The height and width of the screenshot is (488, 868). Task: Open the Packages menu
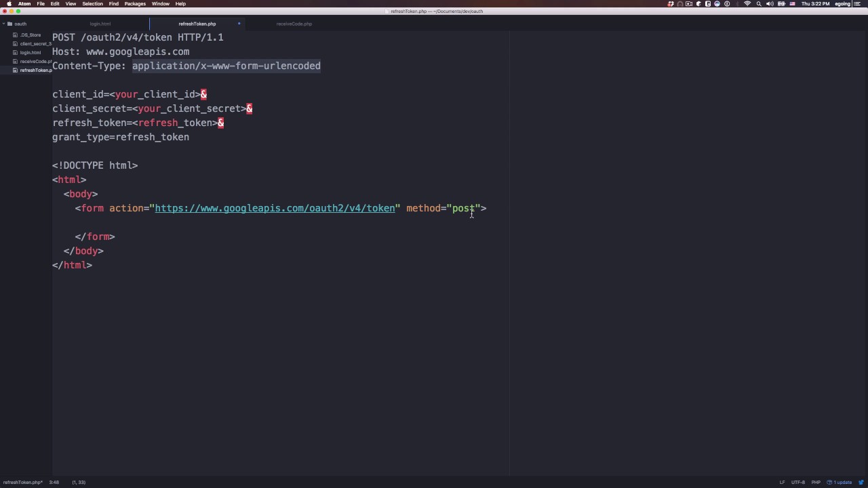(x=135, y=3)
